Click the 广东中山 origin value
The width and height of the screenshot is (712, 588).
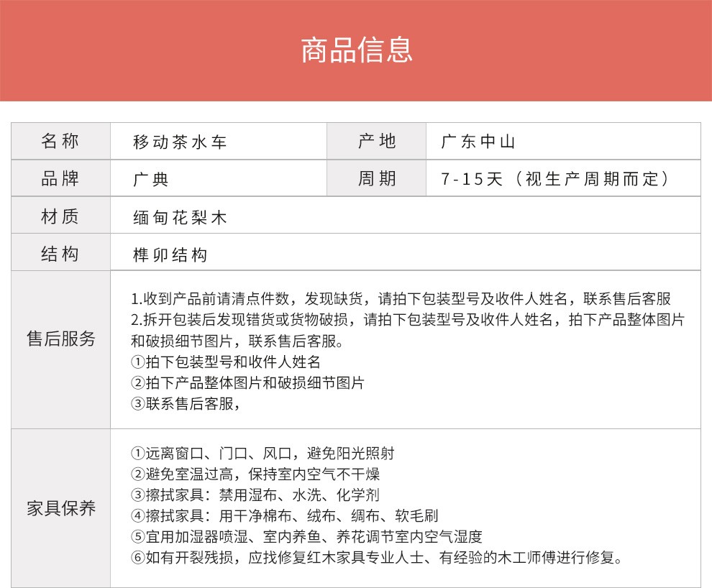(479, 142)
